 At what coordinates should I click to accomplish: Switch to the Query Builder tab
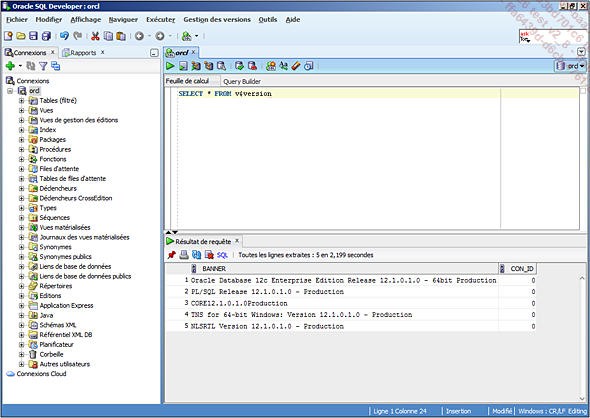242,81
